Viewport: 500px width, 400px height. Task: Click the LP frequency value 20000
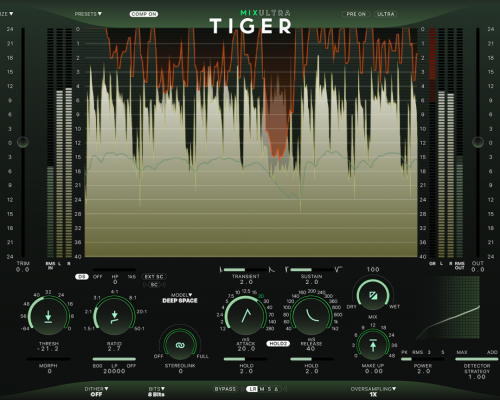[x=114, y=371]
